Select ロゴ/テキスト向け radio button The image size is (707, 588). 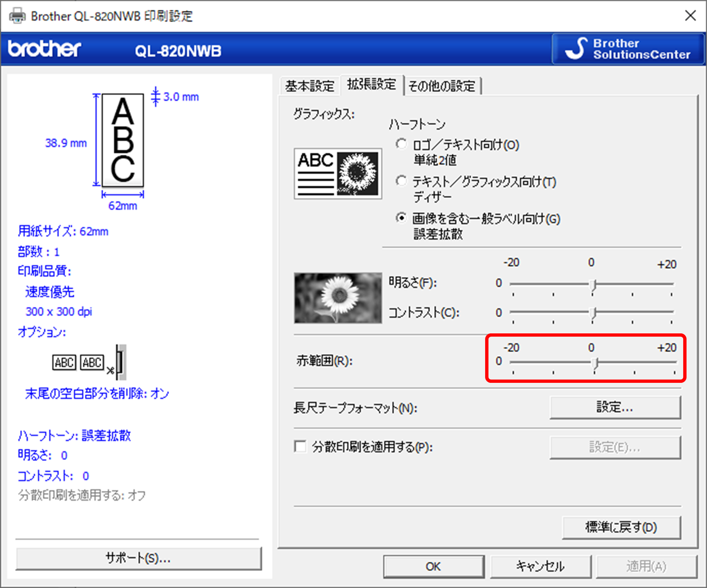click(x=401, y=144)
